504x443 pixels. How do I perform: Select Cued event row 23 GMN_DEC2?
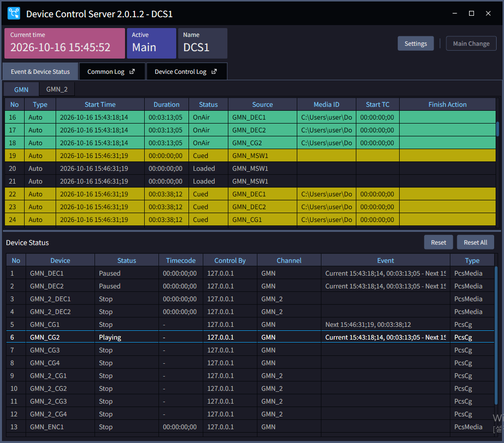[250, 207]
